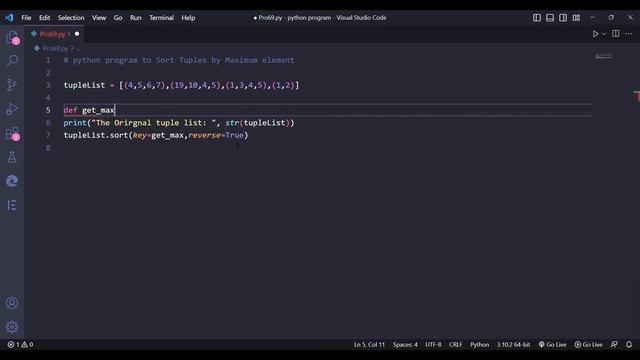Image resolution: width=640 pixels, height=360 pixels.
Task: Click the VS Code logo icon
Action: click(9, 18)
